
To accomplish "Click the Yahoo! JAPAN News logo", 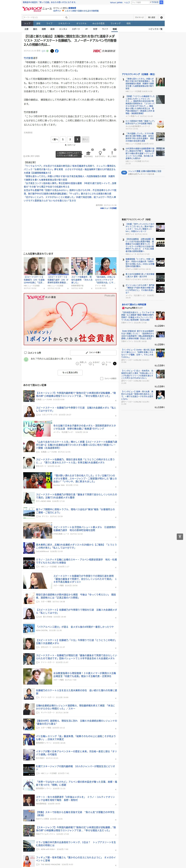I will pos(37,9).
